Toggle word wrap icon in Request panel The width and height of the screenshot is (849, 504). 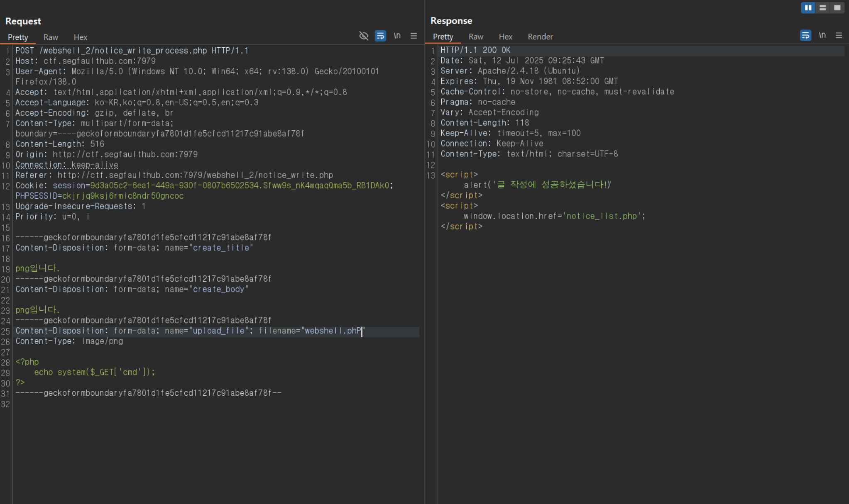(x=380, y=36)
